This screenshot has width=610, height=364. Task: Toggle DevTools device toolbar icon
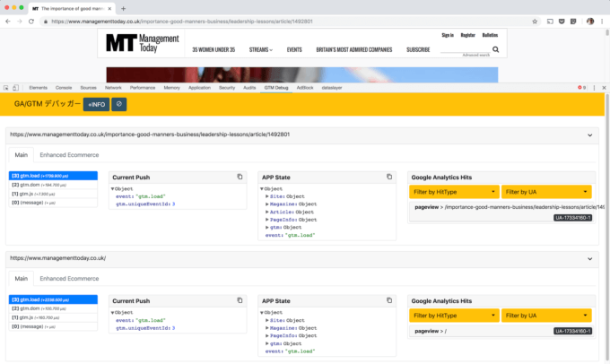(x=15, y=88)
